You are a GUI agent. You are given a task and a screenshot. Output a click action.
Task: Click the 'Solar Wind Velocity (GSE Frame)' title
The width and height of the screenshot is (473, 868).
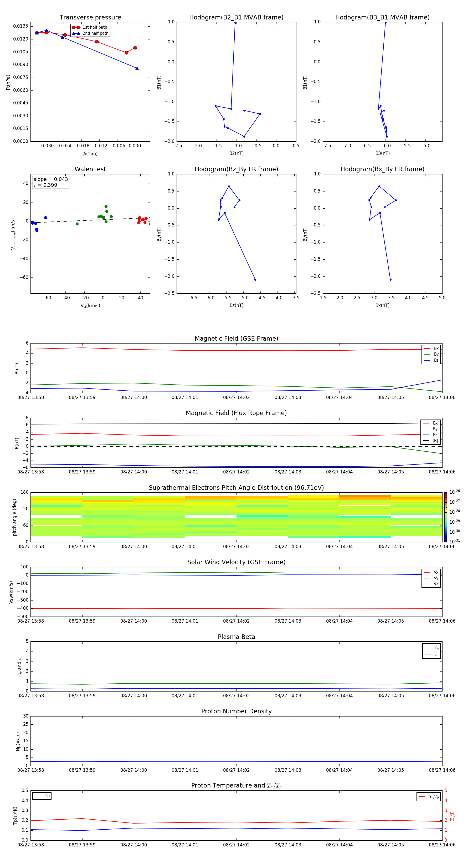(236, 562)
